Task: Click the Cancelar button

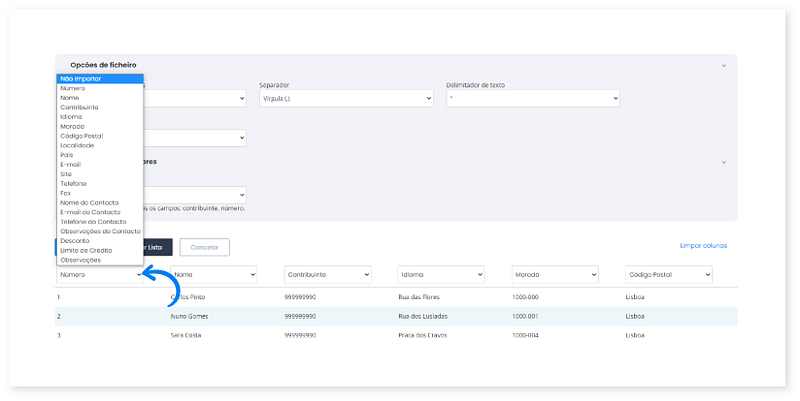Action: tap(204, 246)
